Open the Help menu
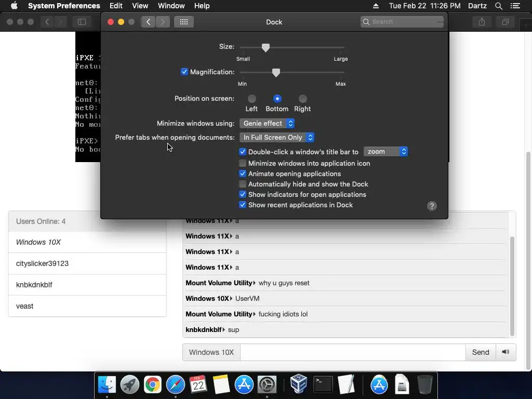The height and width of the screenshot is (399, 532). tap(202, 6)
